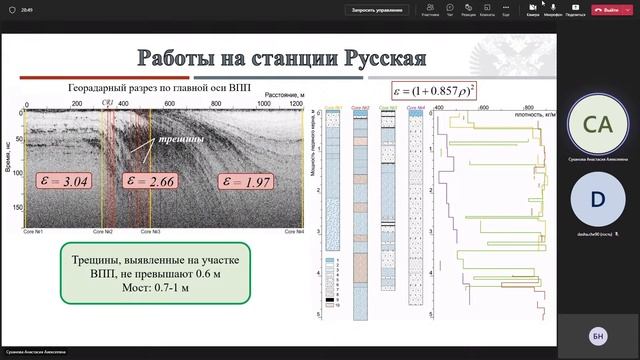Open the Комнаты breakout rooms
This screenshot has width=640, height=360.
(x=487, y=10)
